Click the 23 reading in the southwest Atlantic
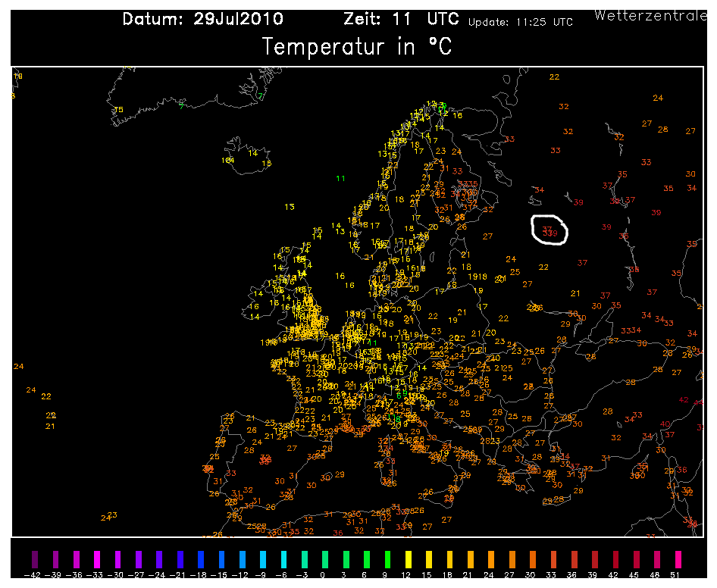 112,514
